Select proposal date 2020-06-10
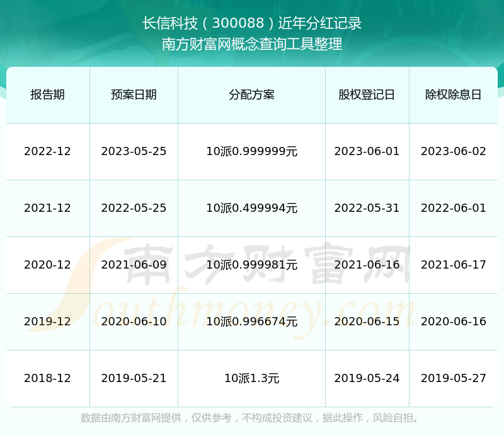The height and width of the screenshot is (435, 504). (134, 321)
